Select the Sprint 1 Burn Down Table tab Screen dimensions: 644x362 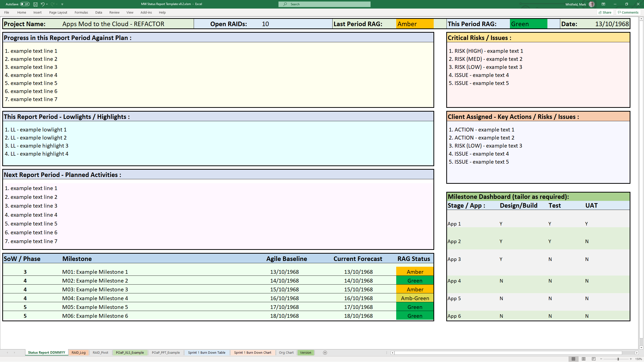206,352
